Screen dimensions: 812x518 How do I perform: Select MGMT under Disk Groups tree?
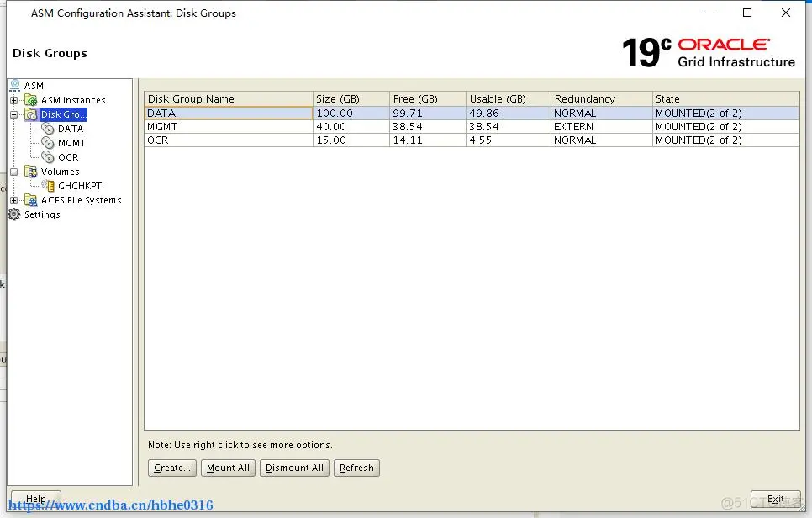[71, 143]
